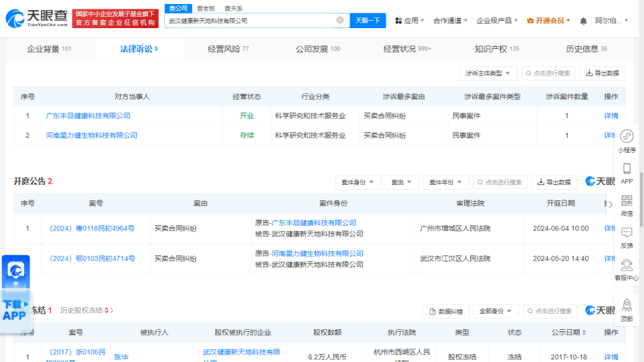Open the 合作通道 dropdown
Image resolution: width=644 pixels, height=362 pixels.
450,21
